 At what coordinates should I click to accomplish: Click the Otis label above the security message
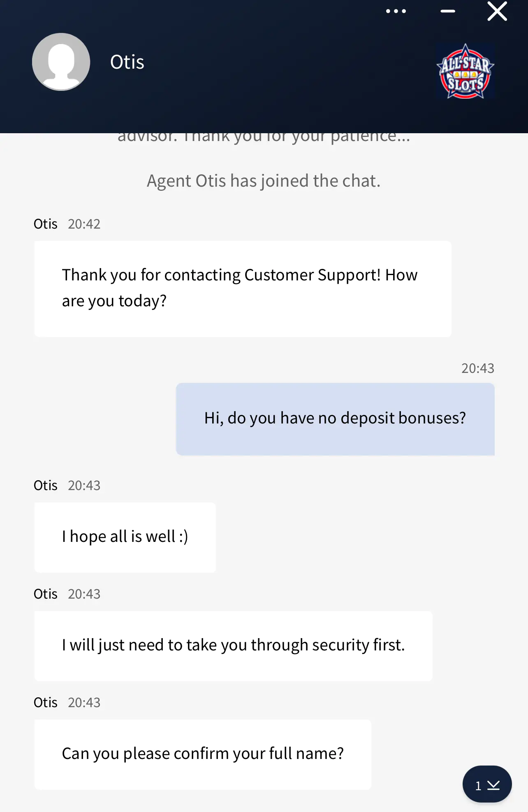45,594
